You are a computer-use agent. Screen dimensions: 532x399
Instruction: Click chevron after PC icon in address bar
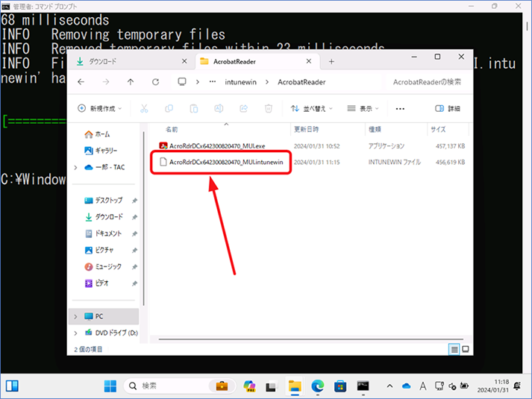[198, 82]
